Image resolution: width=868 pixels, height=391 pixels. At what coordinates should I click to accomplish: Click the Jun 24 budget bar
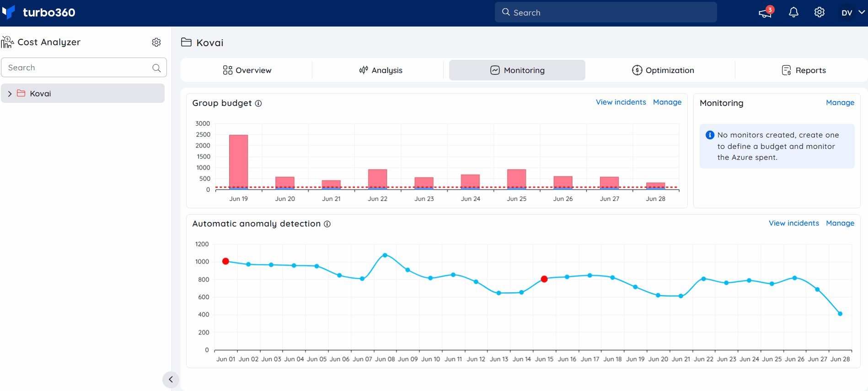pos(470,182)
